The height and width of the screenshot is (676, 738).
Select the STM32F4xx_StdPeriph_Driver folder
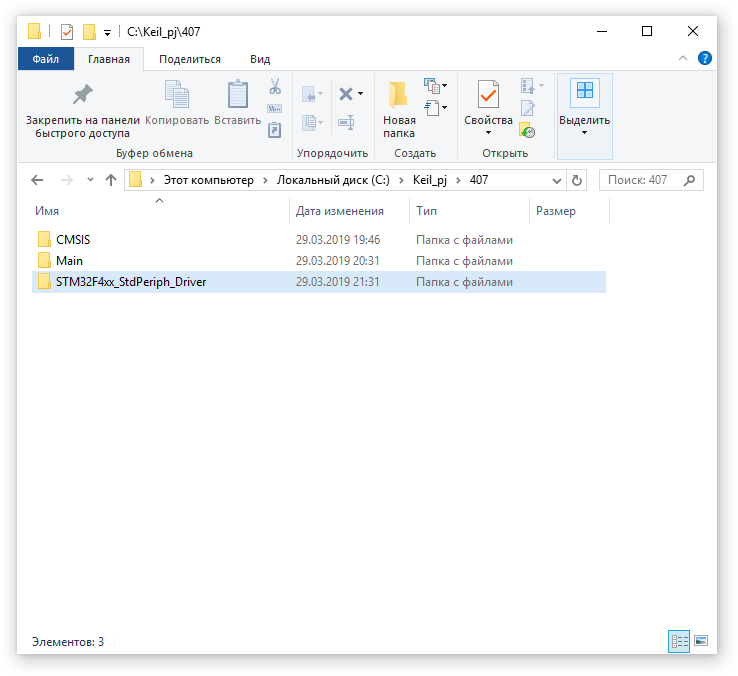(319, 282)
